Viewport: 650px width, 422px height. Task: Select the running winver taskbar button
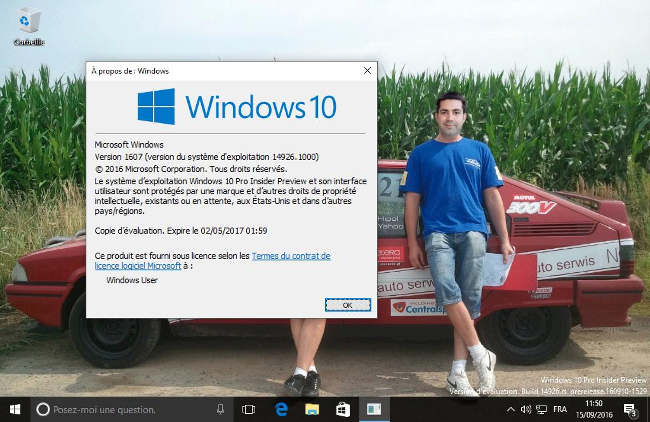pos(373,409)
